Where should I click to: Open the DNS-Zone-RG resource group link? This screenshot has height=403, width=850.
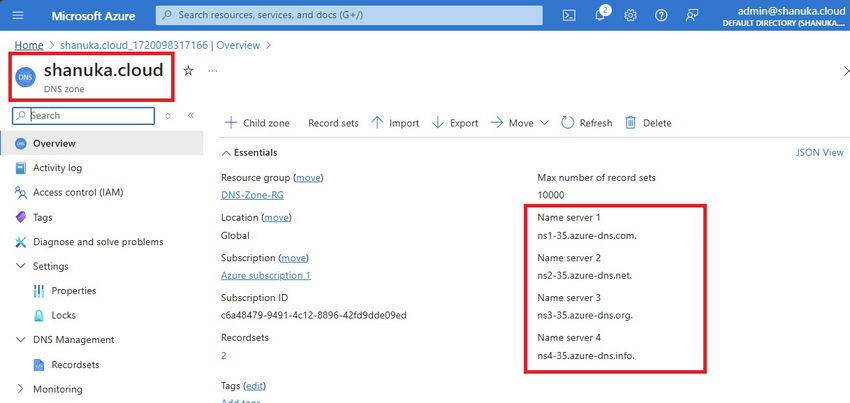252,195
